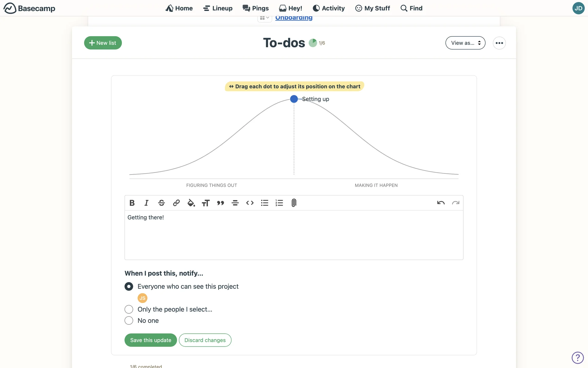Screen dimensions: 588x368
Task: Start a numbered list in editor
Action: tap(279, 203)
